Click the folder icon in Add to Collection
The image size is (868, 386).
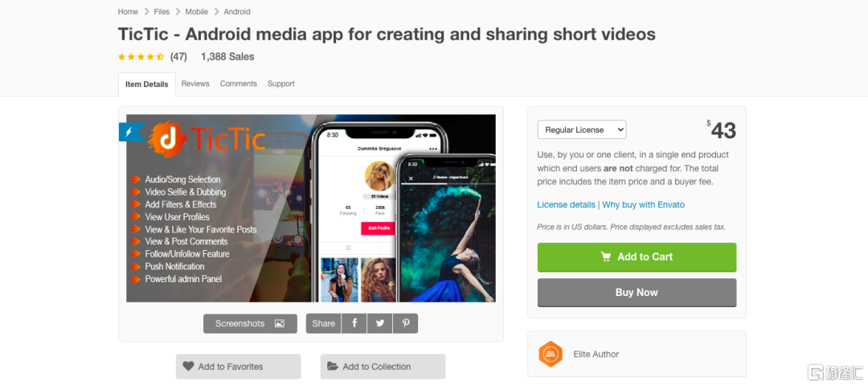(x=333, y=366)
